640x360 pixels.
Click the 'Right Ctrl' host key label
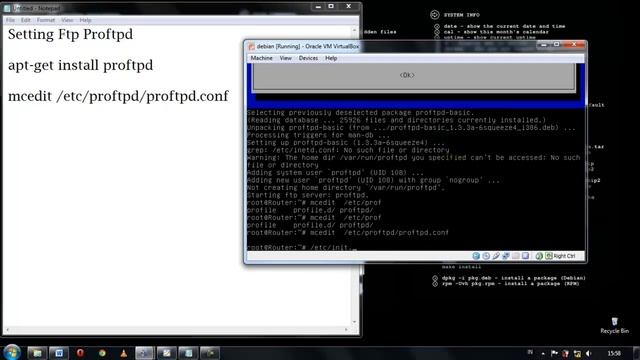click(564, 256)
